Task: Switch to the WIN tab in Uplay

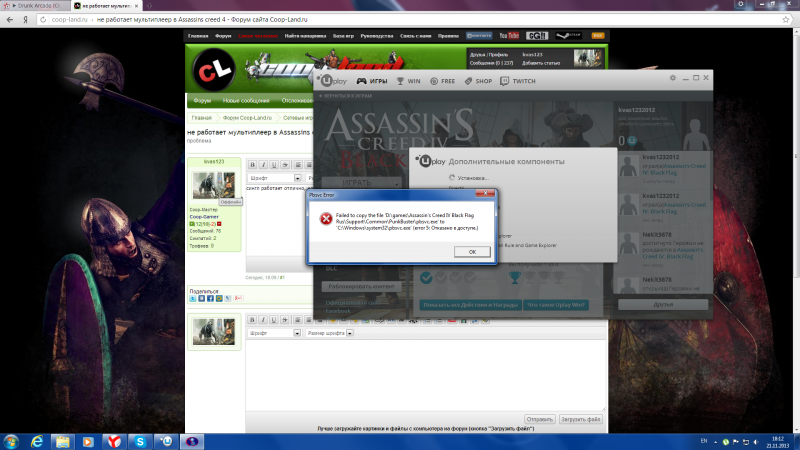Action: tap(409, 81)
